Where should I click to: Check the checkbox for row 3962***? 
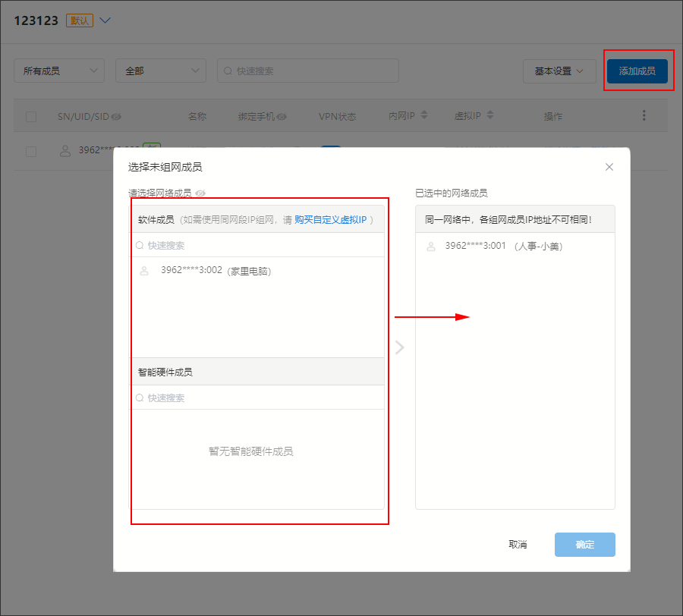(31, 152)
